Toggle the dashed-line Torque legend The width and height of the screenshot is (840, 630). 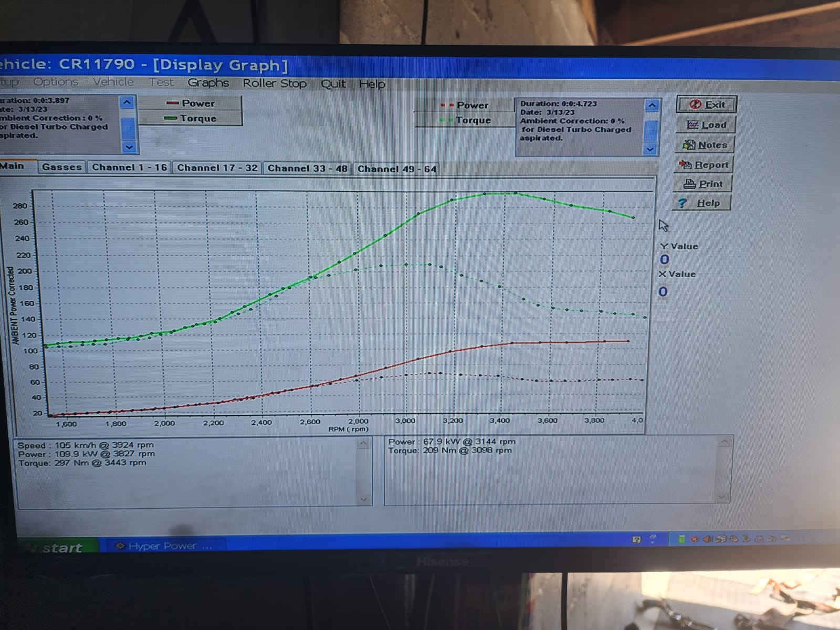(x=465, y=120)
